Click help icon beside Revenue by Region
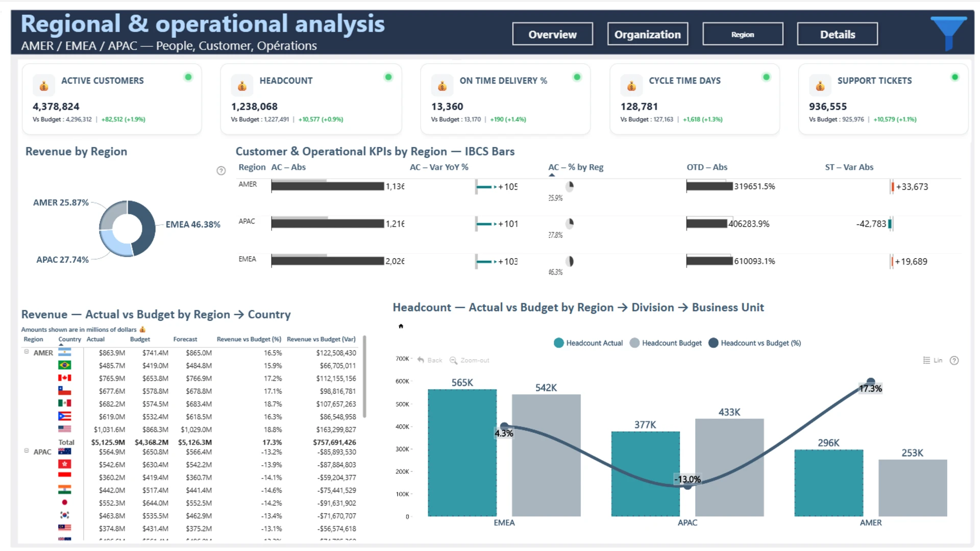The height and width of the screenshot is (551, 980). (x=221, y=171)
